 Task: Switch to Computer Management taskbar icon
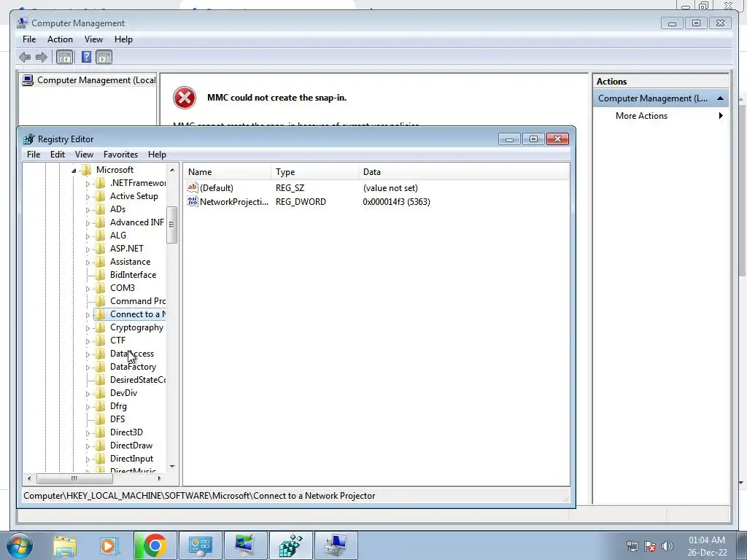[336, 545]
